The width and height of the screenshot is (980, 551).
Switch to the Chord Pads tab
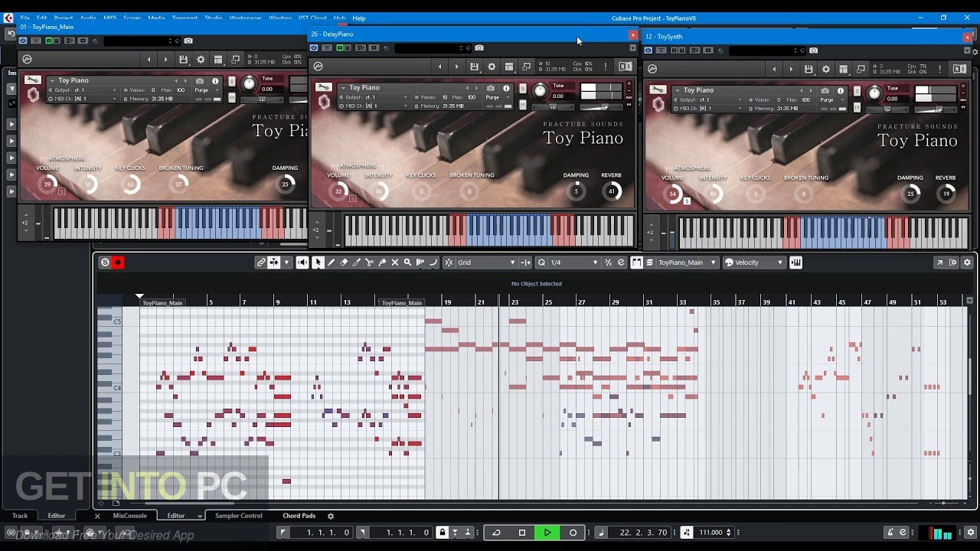(x=299, y=516)
